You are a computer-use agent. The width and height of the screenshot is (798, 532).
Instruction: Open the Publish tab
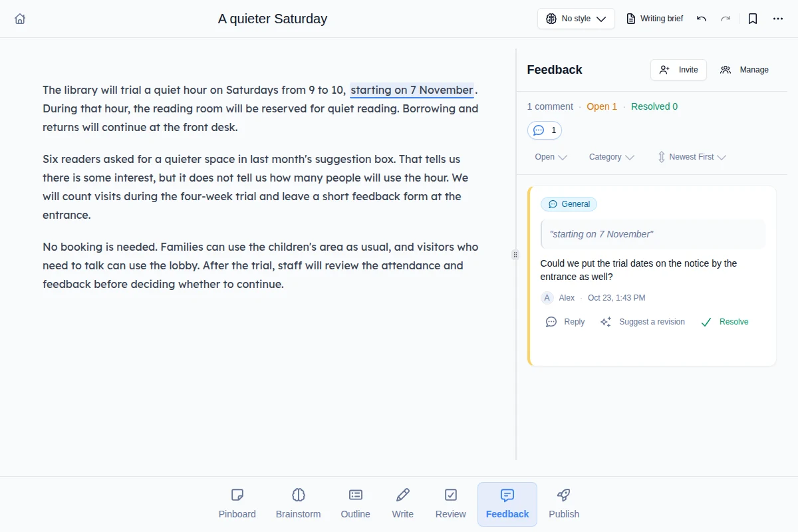coord(564,504)
